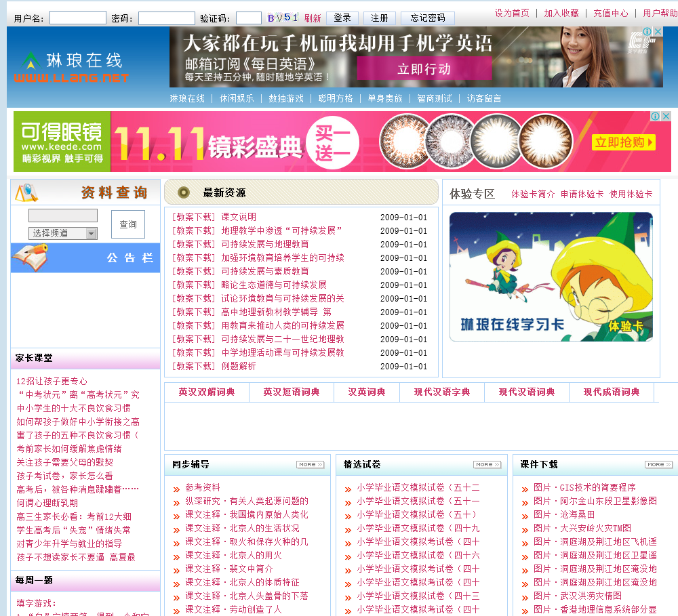The height and width of the screenshot is (616, 678).
Task: Open 图片·武汉洪涝灾情图
Action: [x=578, y=596]
